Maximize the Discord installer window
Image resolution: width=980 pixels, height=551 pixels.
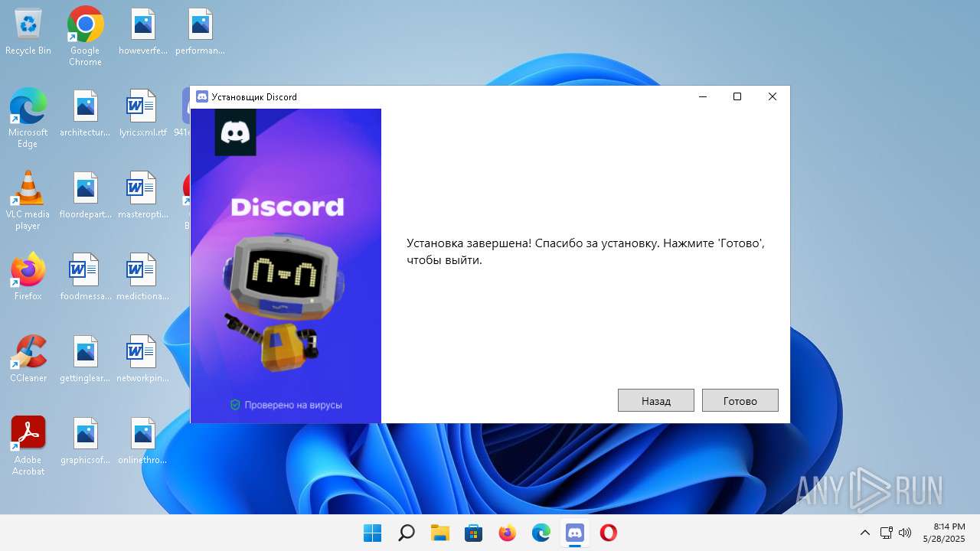[737, 96]
